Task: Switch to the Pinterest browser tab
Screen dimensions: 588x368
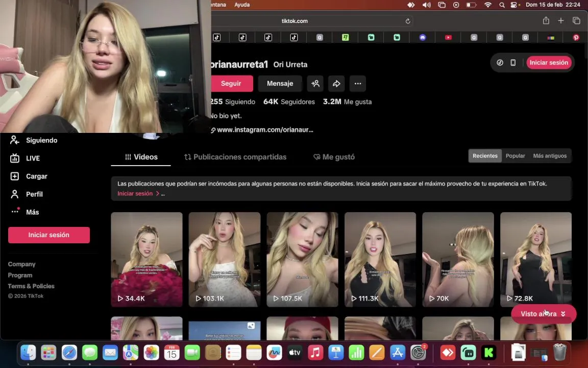Action: tap(576, 37)
